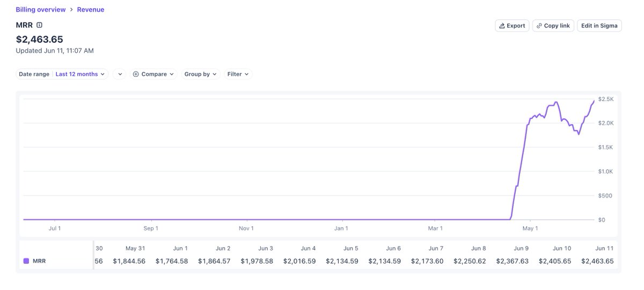Select the Jun 10 value $2,405.65
The image size is (644, 290).
point(555,262)
